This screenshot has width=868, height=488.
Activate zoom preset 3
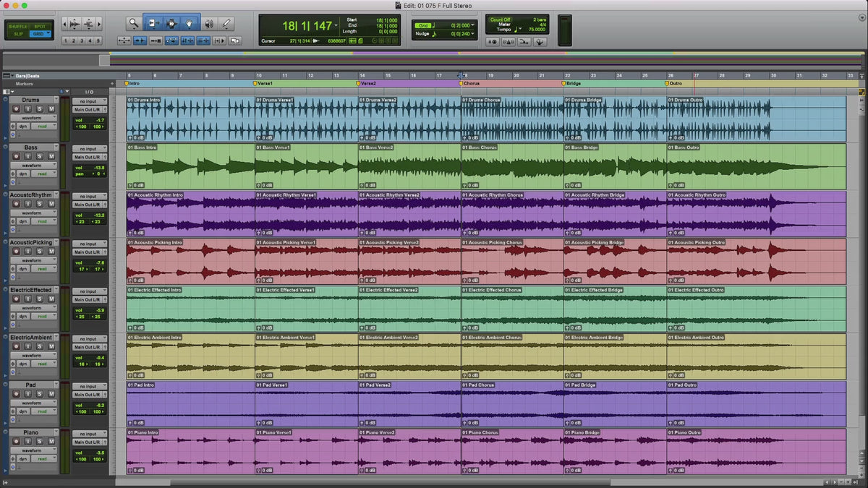click(x=82, y=41)
